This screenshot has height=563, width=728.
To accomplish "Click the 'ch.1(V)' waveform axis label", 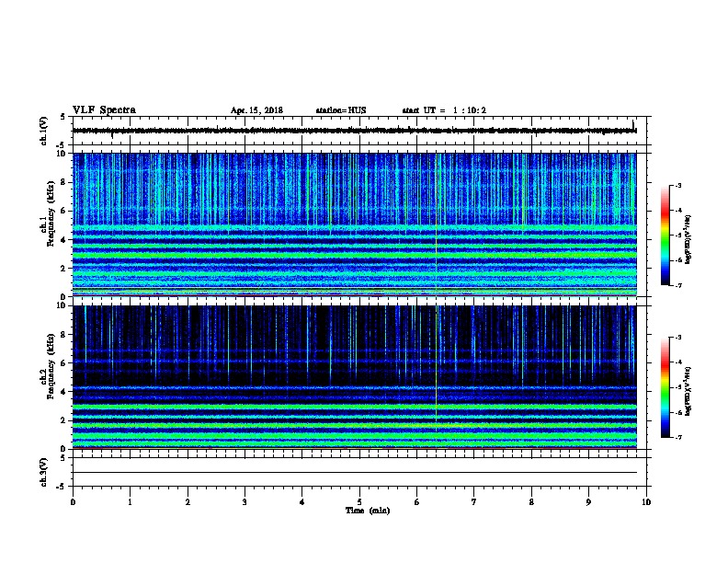I will 44,131.
